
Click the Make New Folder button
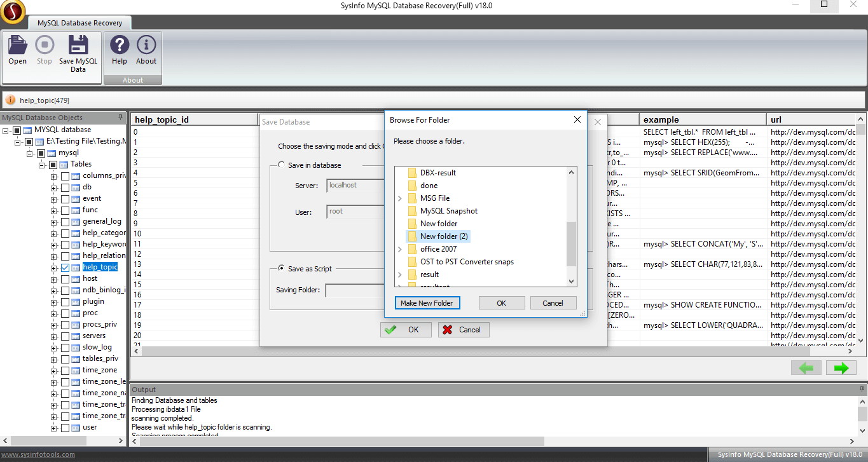click(427, 303)
